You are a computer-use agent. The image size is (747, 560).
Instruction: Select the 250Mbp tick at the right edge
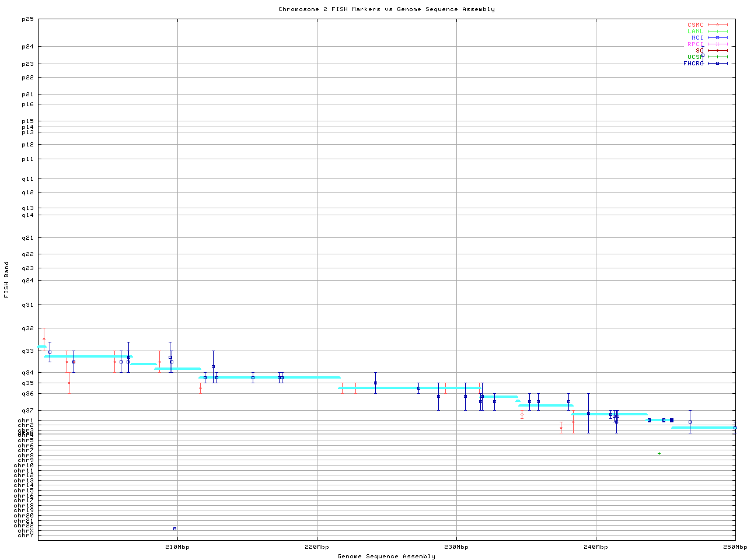(x=735, y=547)
